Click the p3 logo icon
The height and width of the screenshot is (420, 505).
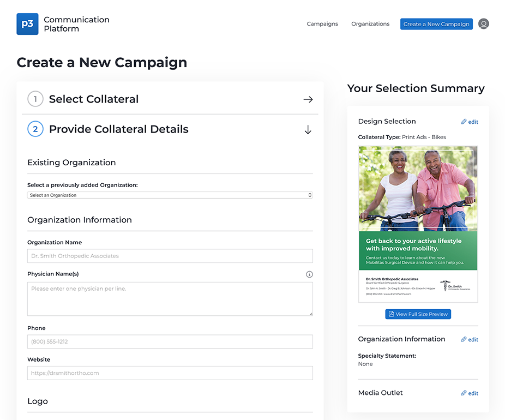[x=27, y=24]
